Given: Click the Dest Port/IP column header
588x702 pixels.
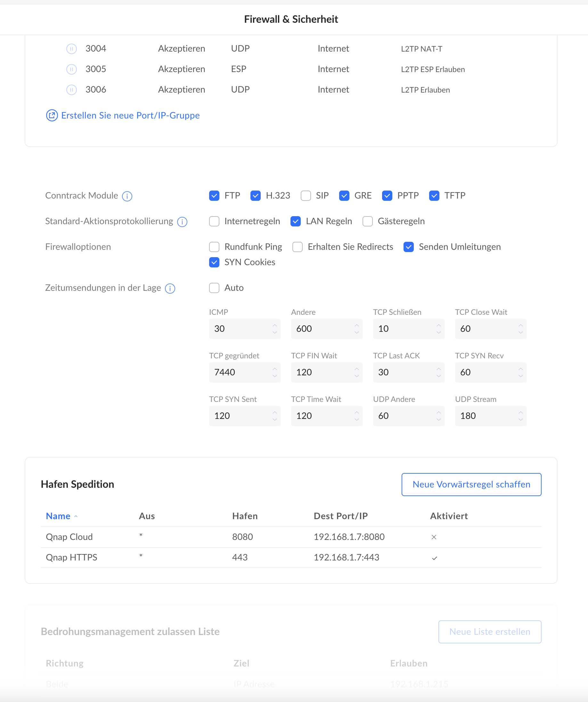Looking at the screenshot, I should [341, 516].
